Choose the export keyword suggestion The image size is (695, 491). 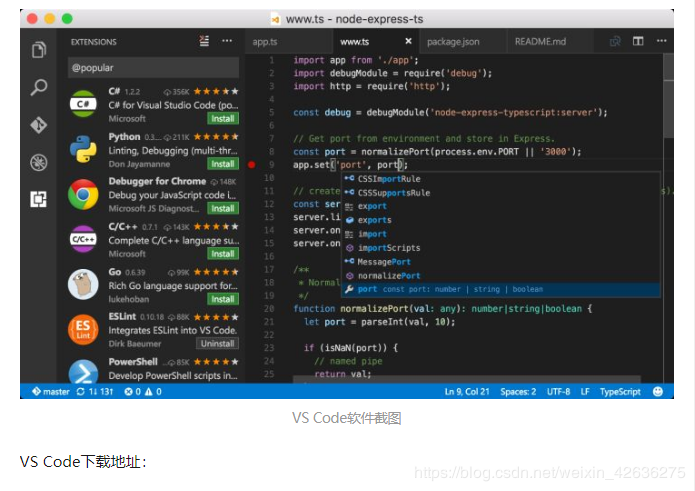pyautogui.click(x=500, y=207)
